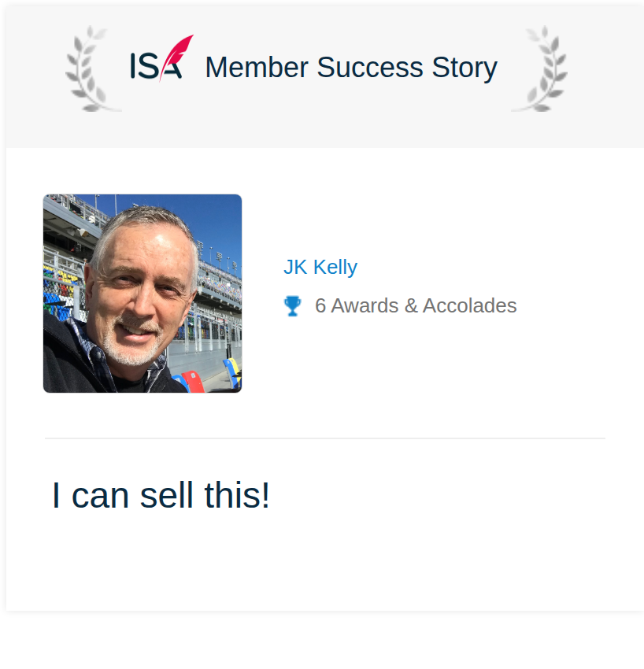Click the word 'Member' in the banner title
This screenshot has height=669, width=644.
point(257,67)
